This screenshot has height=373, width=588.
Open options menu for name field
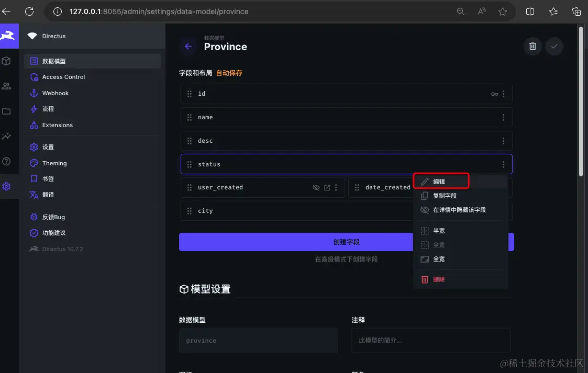pyautogui.click(x=503, y=118)
